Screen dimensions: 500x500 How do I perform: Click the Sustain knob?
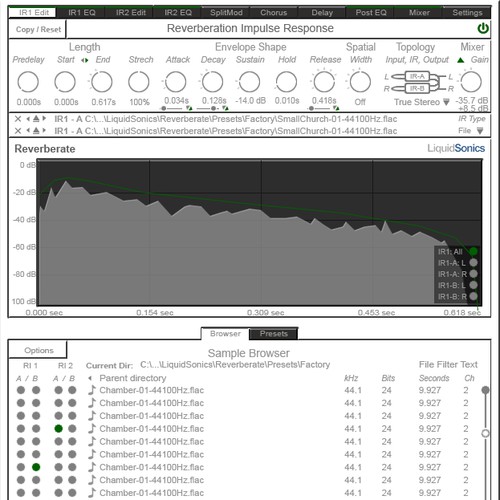click(249, 82)
